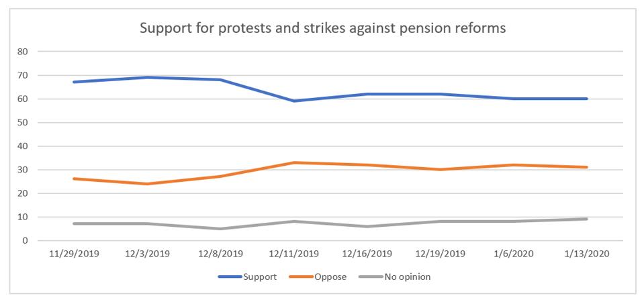Click the 12/19/2019 date label

(x=441, y=254)
